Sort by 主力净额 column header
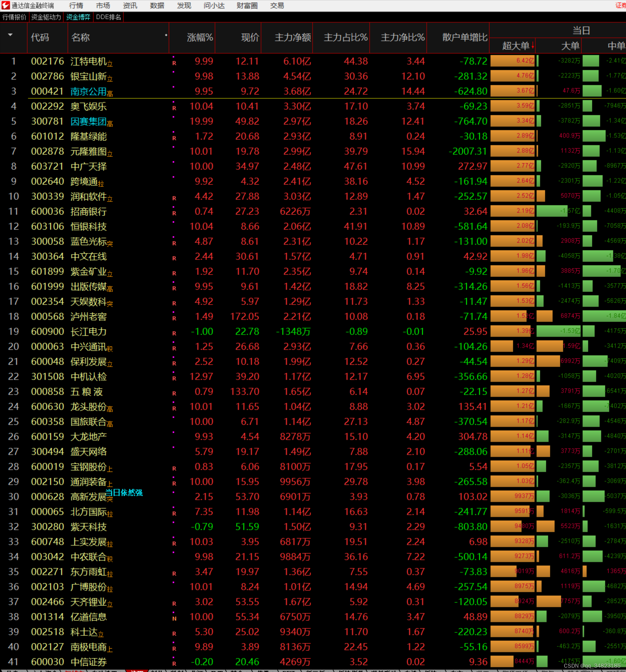 pyautogui.click(x=293, y=37)
